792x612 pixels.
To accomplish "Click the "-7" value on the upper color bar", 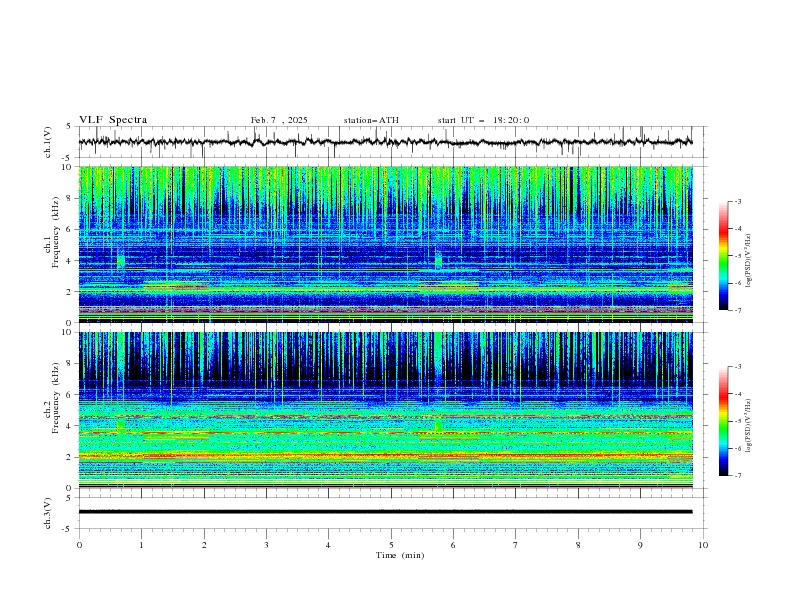I will [x=738, y=310].
